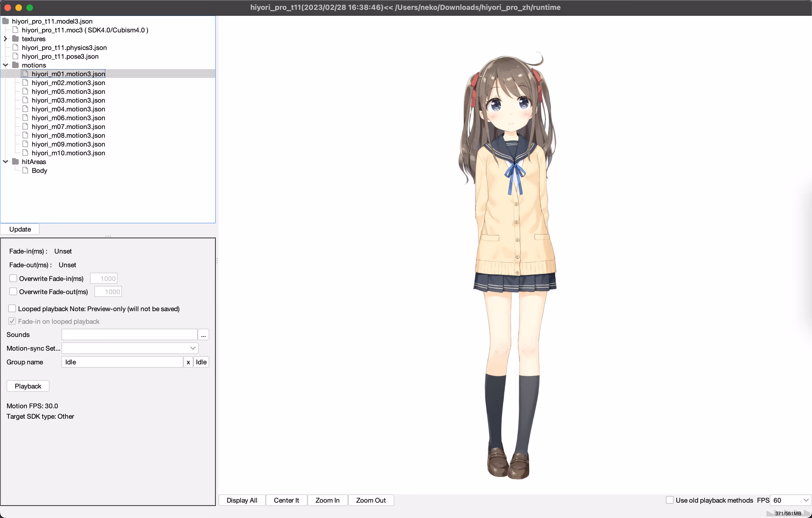This screenshot has width=812, height=518.
Task: Click the model3.json root folder icon
Action: click(5, 21)
